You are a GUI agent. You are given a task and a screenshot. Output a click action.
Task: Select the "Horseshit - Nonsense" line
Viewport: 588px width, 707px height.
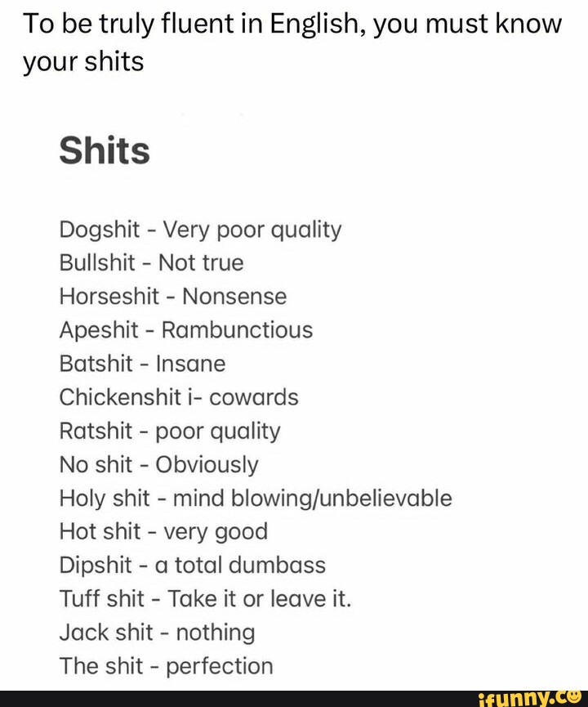[173, 297]
